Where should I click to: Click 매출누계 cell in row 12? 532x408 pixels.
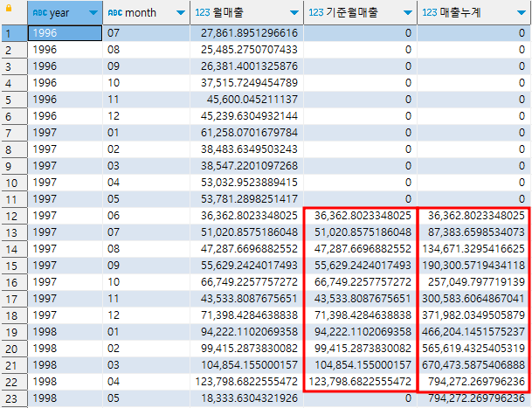474,216
